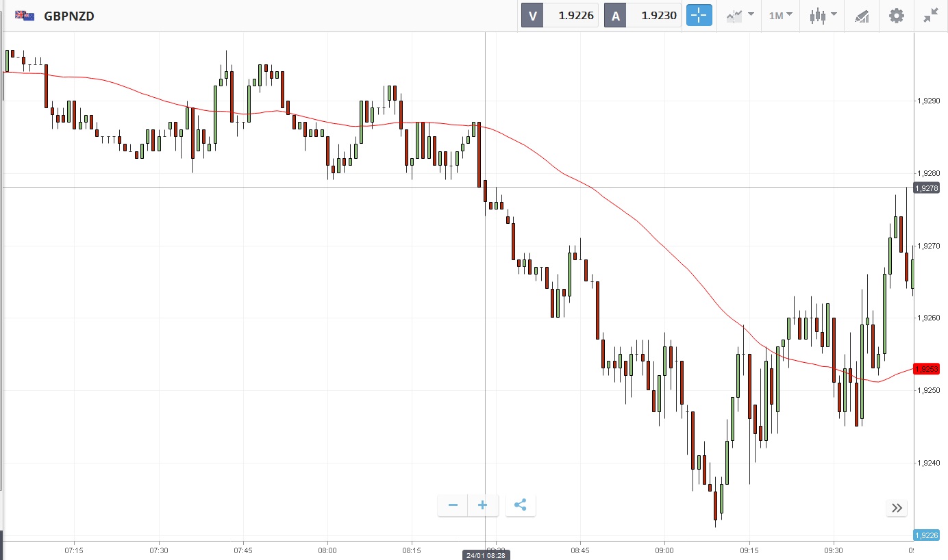Select the drawing tools pencil icon
The height and width of the screenshot is (560, 948).
pyautogui.click(x=862, y=16)
